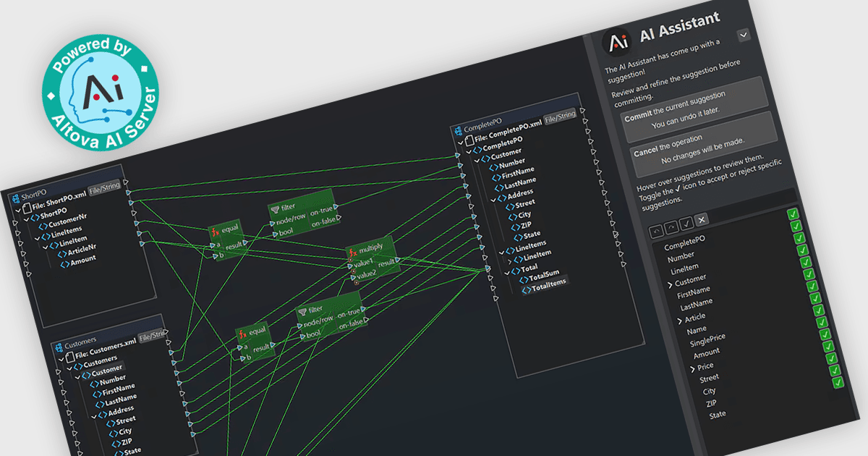The image size is (868, 456).
Task: Click the element icon beside CustomerNr
Action: [43, 226]
